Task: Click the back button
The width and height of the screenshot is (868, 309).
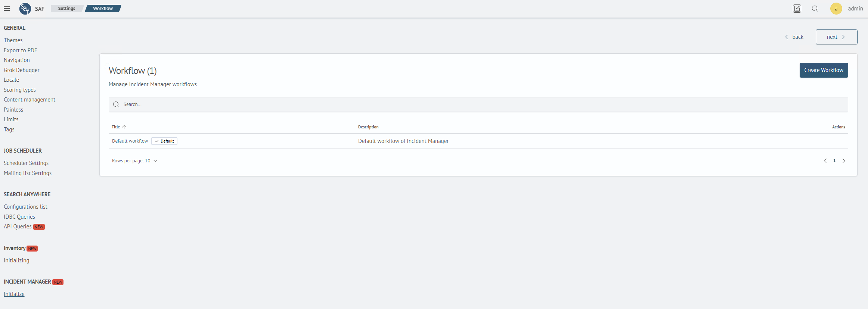Action: pos(794,37)
